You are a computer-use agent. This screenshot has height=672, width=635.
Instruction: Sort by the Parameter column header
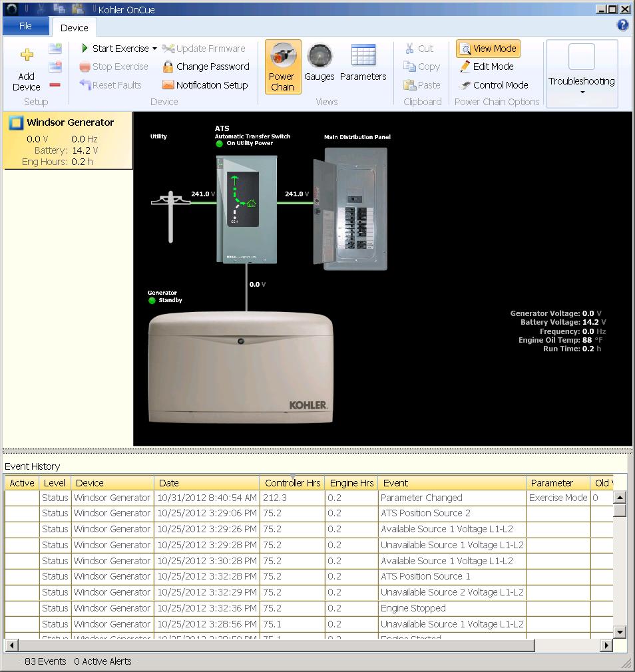pos(558,483)
